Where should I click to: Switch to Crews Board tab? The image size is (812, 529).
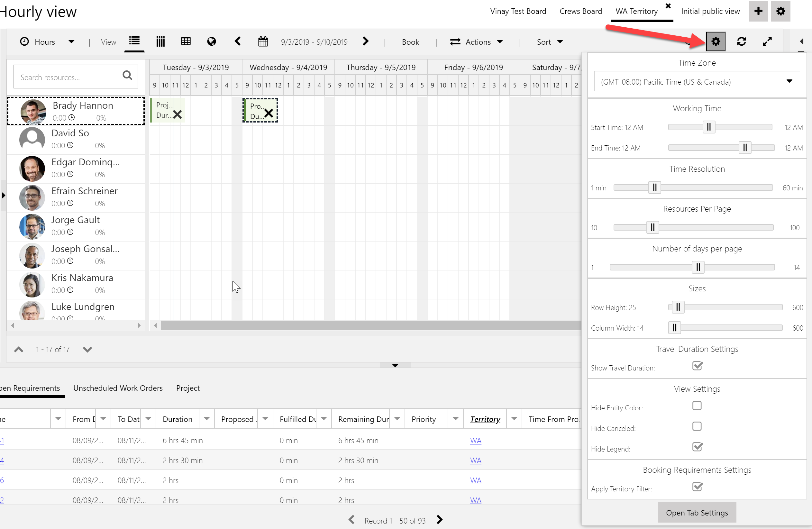(580, 11)
